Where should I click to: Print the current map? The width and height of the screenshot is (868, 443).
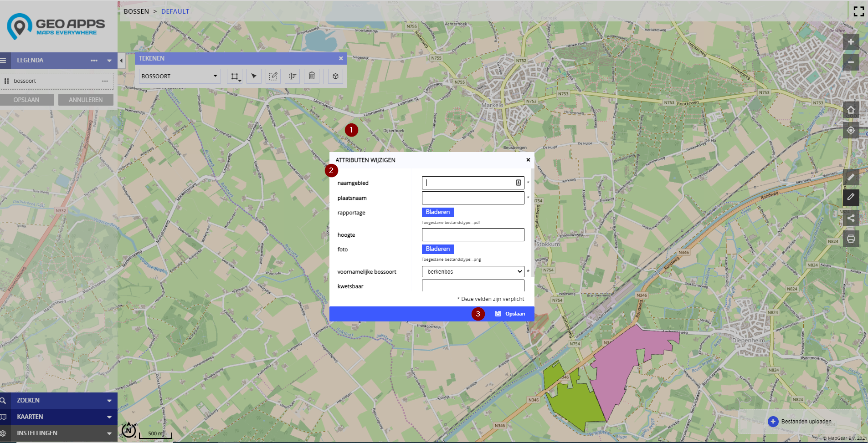coord(851,239)
